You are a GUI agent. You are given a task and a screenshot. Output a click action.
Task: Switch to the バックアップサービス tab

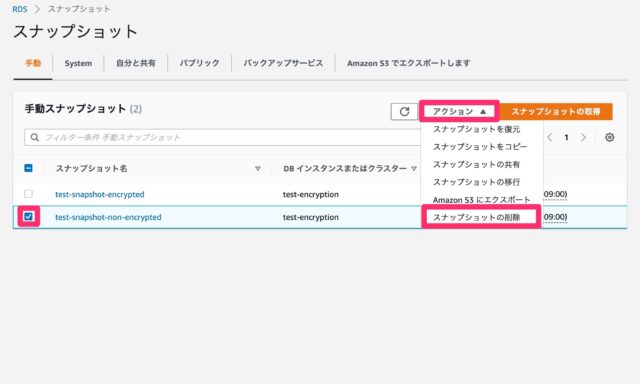coord(283,63)
